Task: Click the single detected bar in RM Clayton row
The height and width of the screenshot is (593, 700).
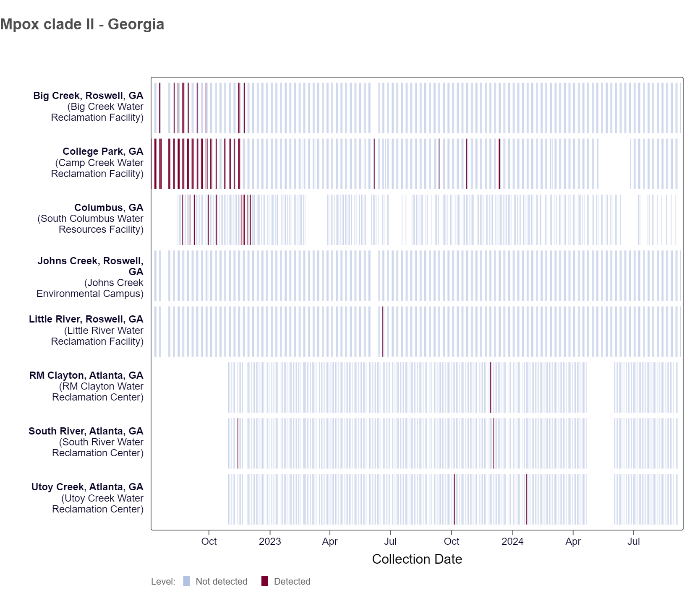Action: tap(490, 387)
